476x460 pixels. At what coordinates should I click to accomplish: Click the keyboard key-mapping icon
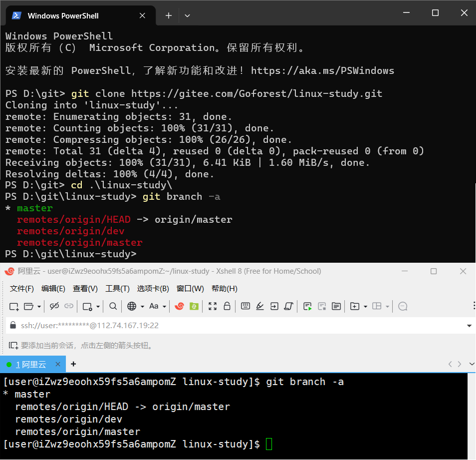pos(245,306)
